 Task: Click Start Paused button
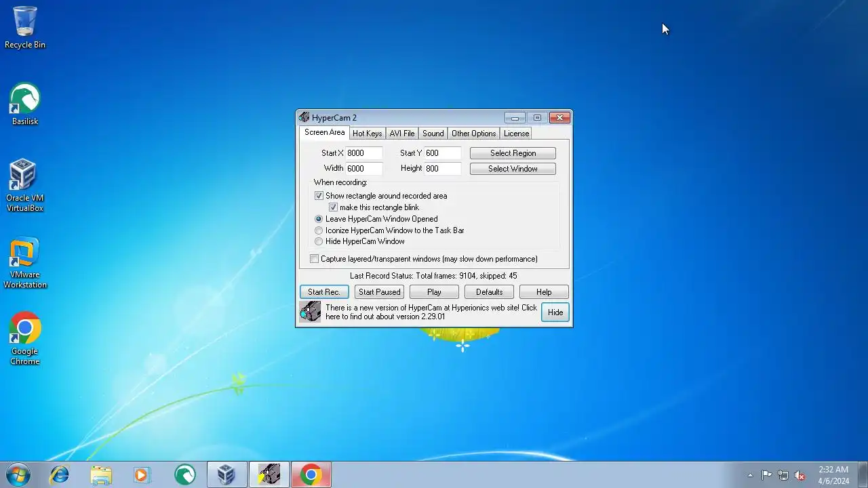[x=379, y=292]
